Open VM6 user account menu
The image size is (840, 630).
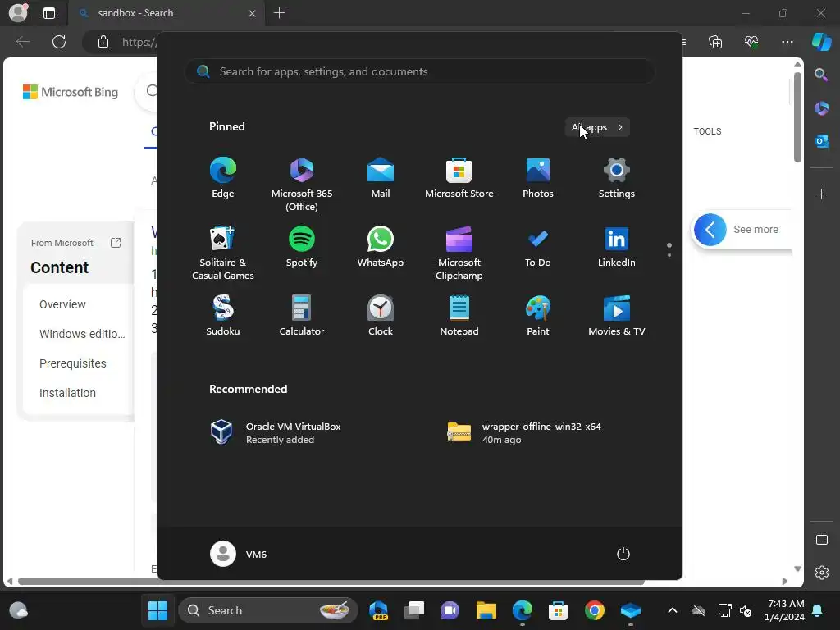click(239, 554)
